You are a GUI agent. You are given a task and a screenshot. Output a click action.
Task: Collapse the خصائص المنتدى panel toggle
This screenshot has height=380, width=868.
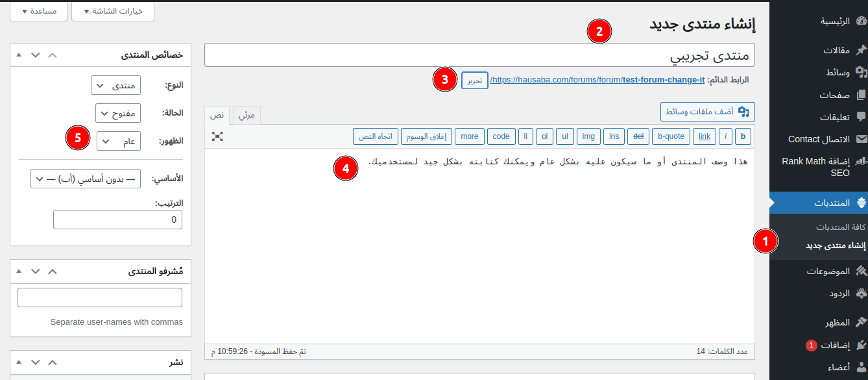[x=19, y=55]
